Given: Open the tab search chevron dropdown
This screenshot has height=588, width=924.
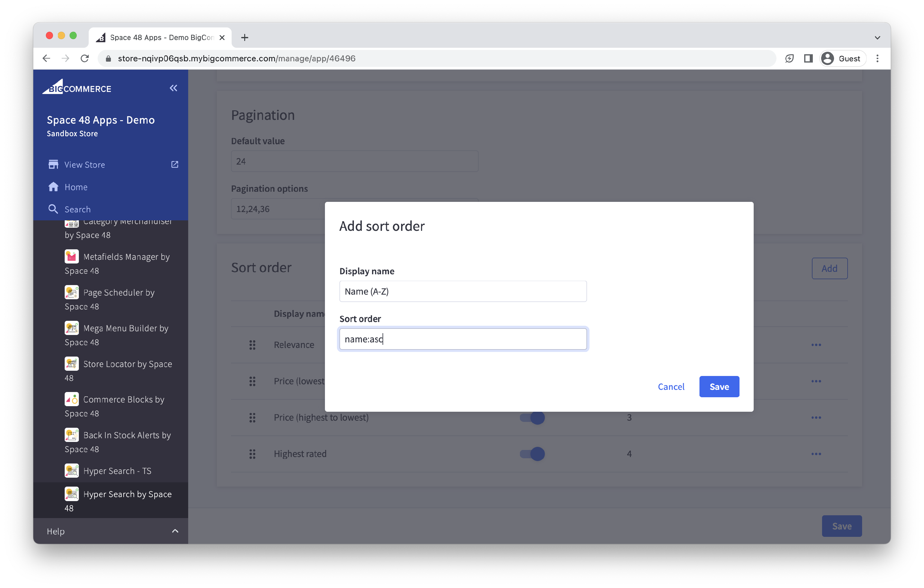Looking at the screenshot, I should click(877, 37).
